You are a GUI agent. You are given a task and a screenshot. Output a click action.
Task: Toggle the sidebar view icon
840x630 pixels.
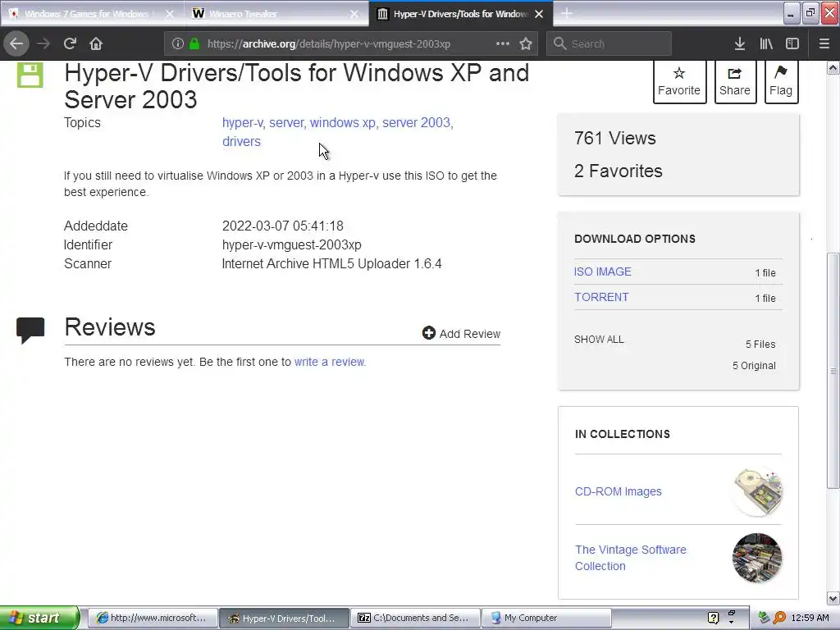click(x=792, y=43)
